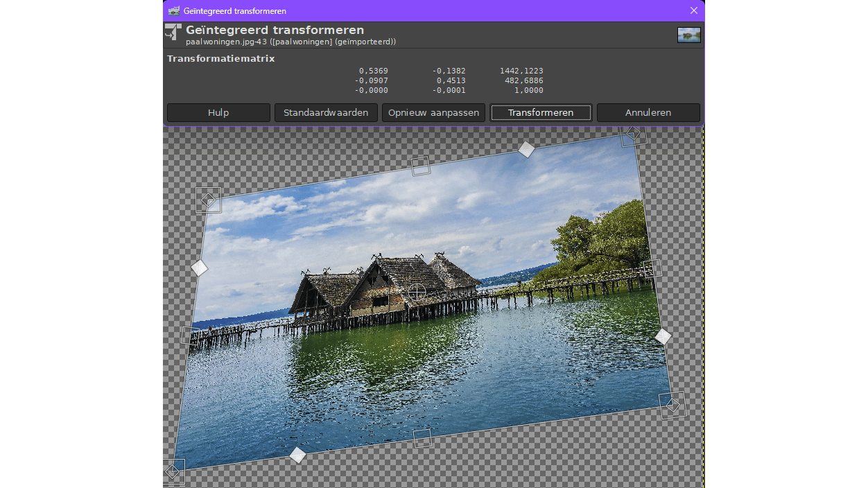Screen dimensions: 868x488
Task: Close the Geïntegreerd transformeren dialog
Action: [x=693, y=10]
